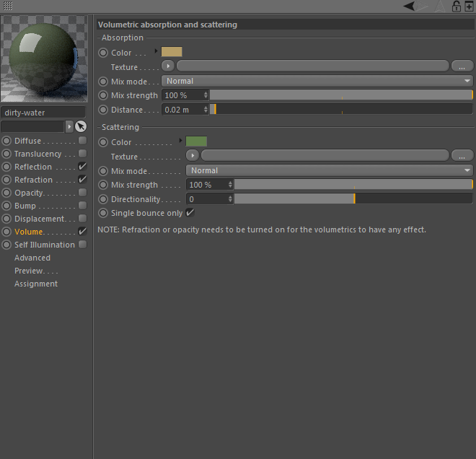Click the lock element icon

pos(456,6)
